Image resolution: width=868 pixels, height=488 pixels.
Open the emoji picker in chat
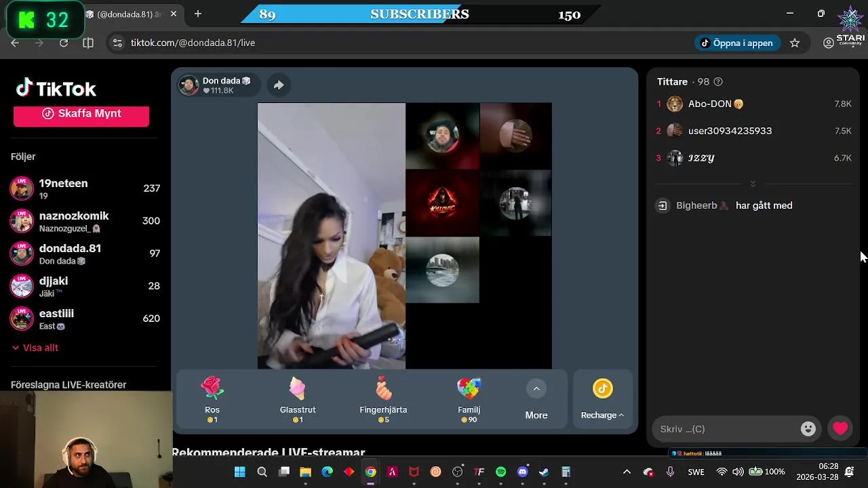(808, 428)
